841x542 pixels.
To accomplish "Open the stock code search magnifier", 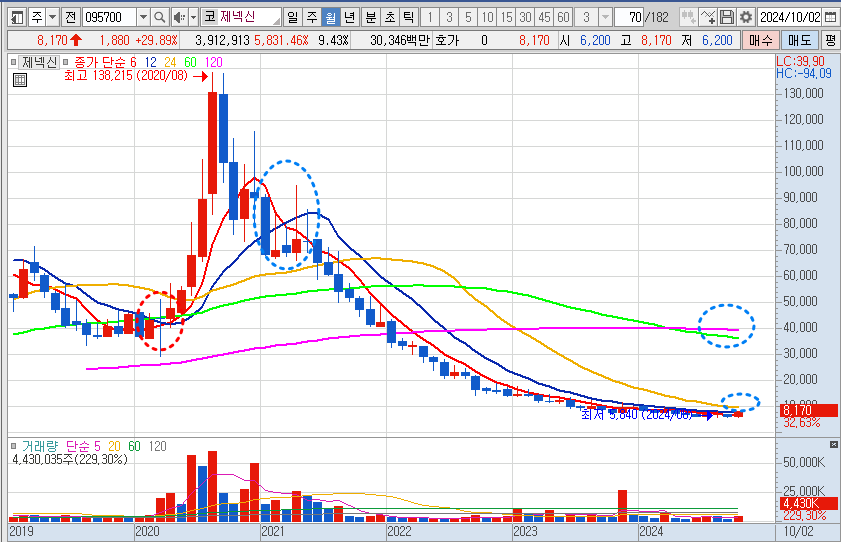I will pos(159,17).
